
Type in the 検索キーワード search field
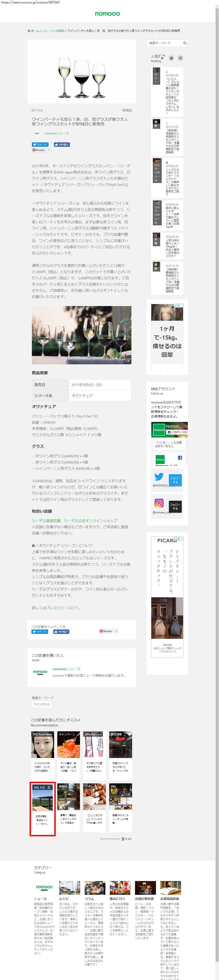pyautogui.click(x=164, y=43)
